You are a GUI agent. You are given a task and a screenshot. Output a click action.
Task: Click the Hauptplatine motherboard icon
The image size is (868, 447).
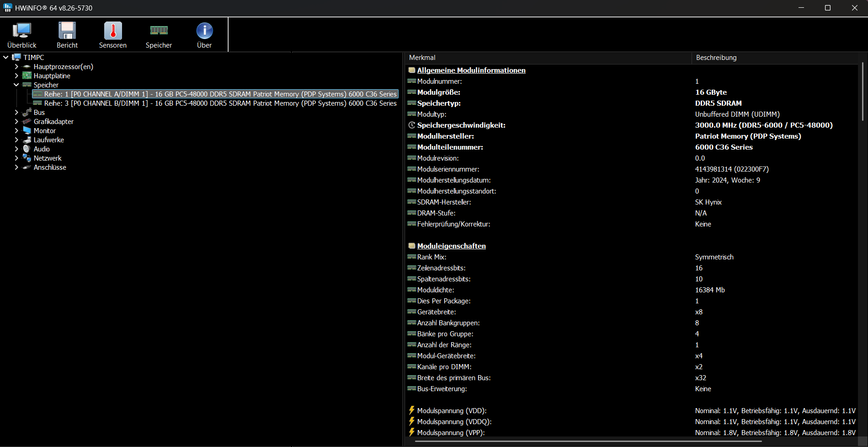tap(27, 75)
